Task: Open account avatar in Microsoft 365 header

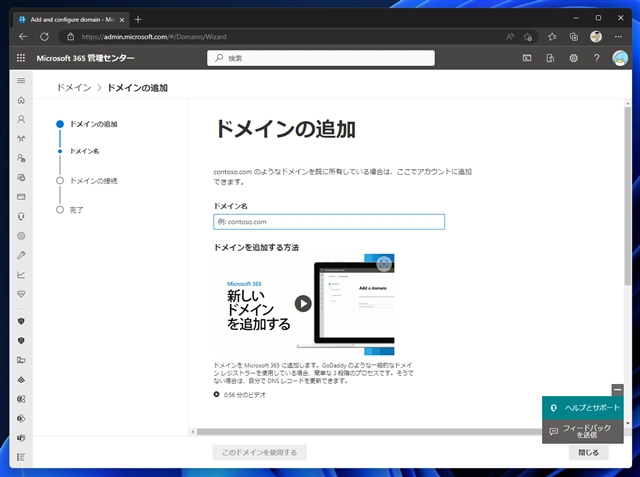Action: tap(620, 58)
